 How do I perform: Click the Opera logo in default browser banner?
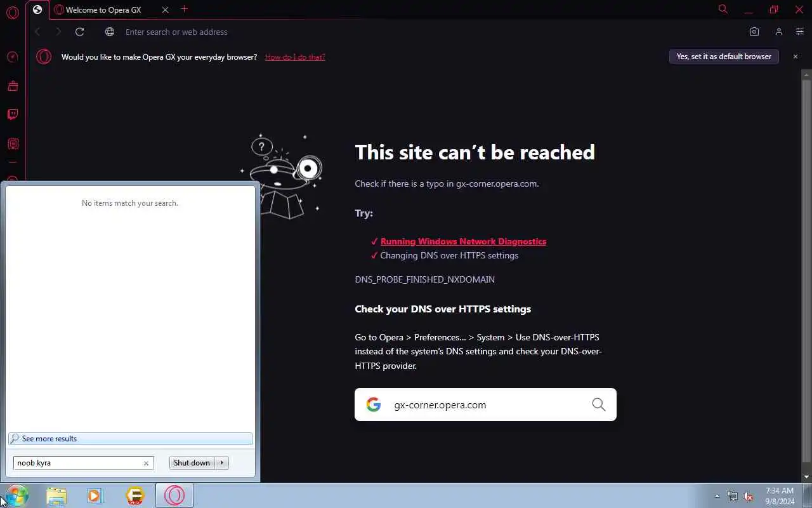(x=44, y=57)
